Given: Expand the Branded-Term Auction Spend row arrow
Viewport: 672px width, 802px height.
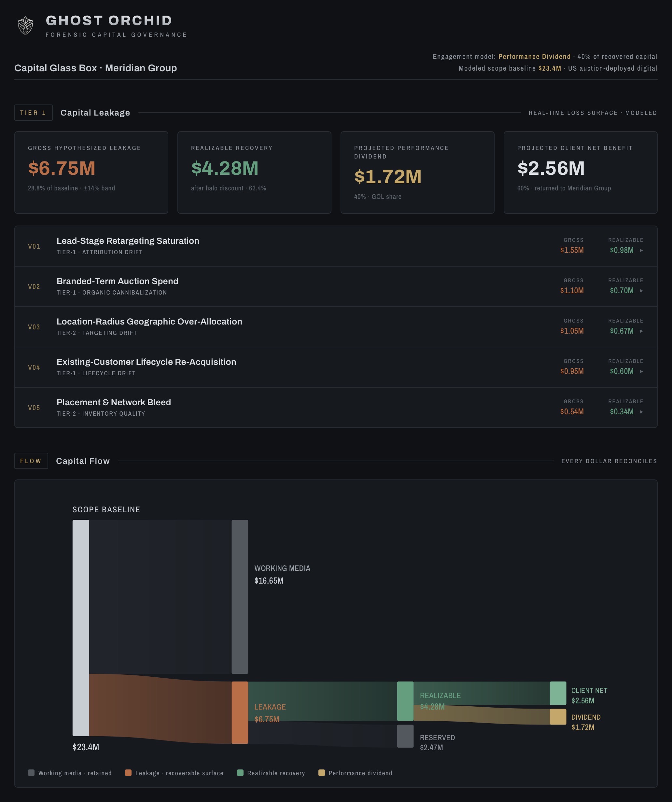Looking at the screenshot, I should pos(641,291).
